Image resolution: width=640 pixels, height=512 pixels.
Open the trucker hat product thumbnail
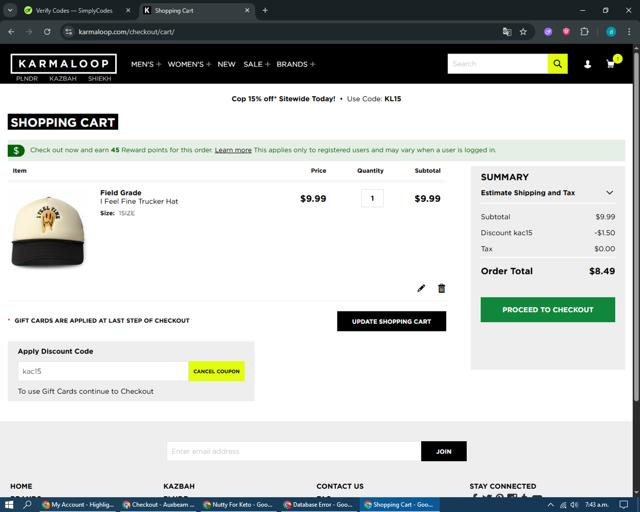tap(48, 231)
